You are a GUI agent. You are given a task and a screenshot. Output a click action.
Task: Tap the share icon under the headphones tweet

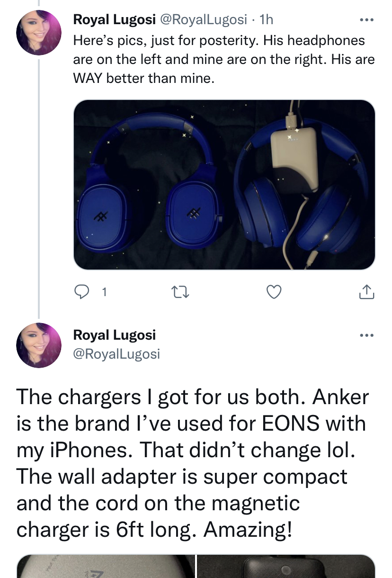point(367,292)
